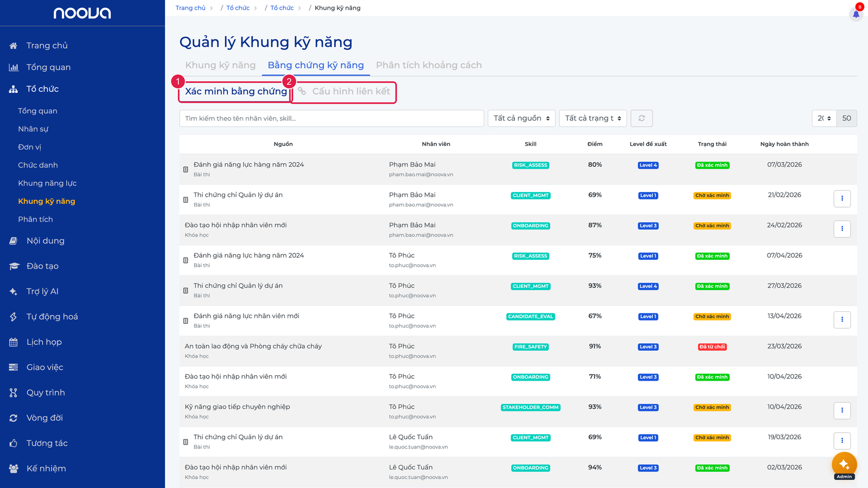Open Đơn vị in sidebar
This screenshot has width=868, height=488.
[29, 147]
